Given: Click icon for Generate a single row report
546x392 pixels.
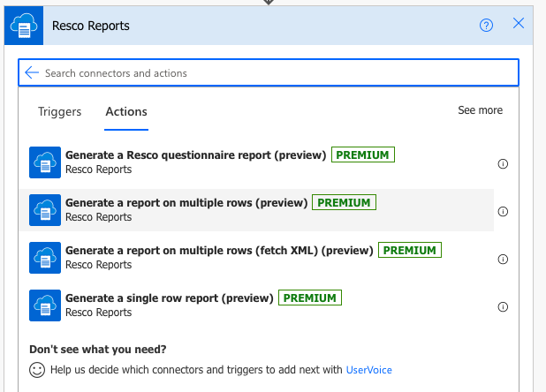Looking at the screenshot, I should 45,305.
